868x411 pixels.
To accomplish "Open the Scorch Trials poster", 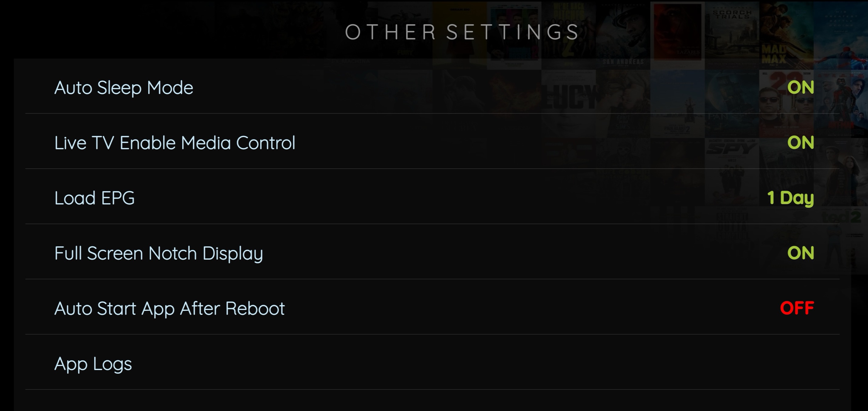I will point(732,34).
